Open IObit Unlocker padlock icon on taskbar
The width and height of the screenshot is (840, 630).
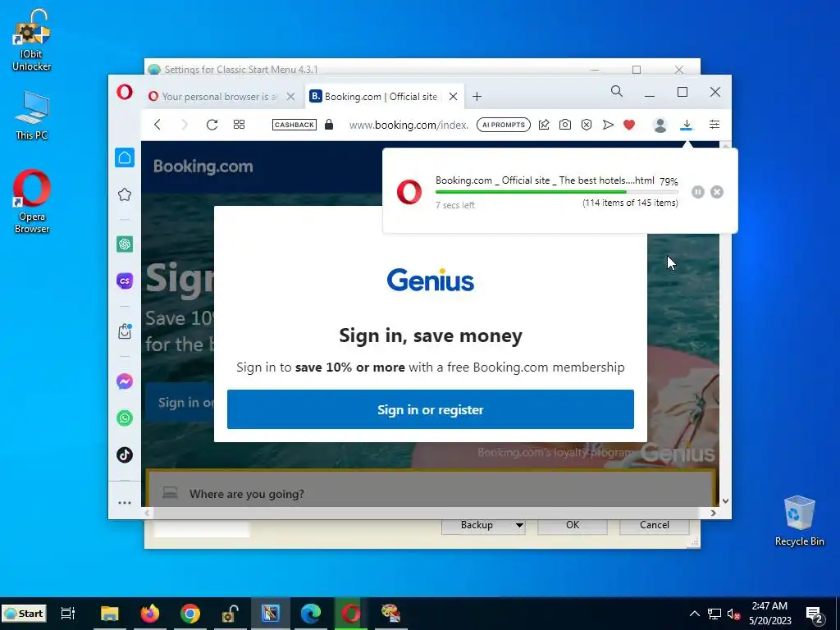231,614
